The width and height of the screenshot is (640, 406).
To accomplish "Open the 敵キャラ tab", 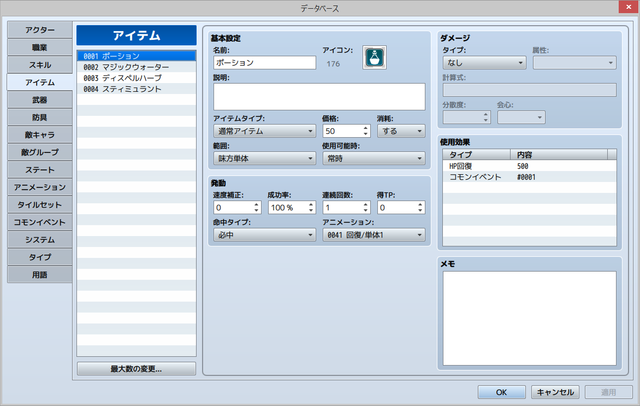I will pos(40,135).
